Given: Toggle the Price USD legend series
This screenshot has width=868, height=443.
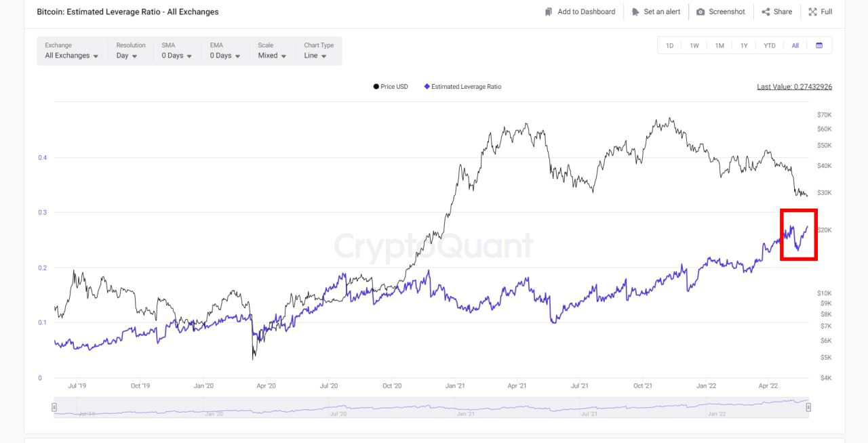Looking at the screenshot, I should click(x=391, y=87).
